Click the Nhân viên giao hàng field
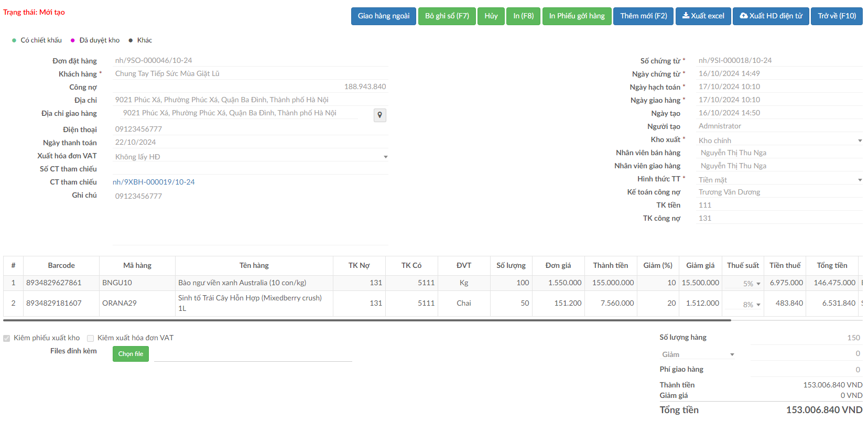The height and width of the screenshot is (421, 868). click(779, 166)
